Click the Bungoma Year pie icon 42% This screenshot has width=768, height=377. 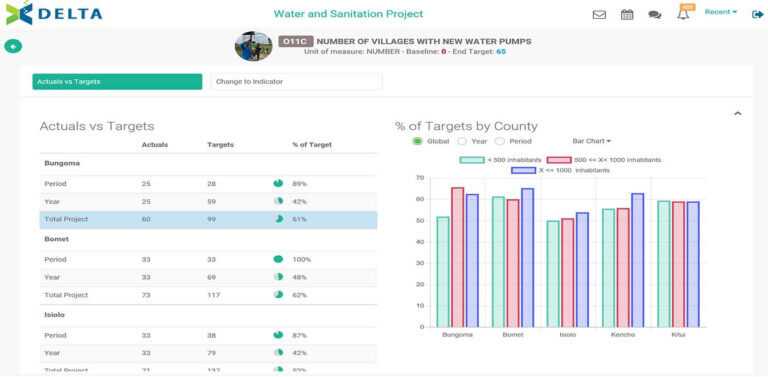(278, 201)
